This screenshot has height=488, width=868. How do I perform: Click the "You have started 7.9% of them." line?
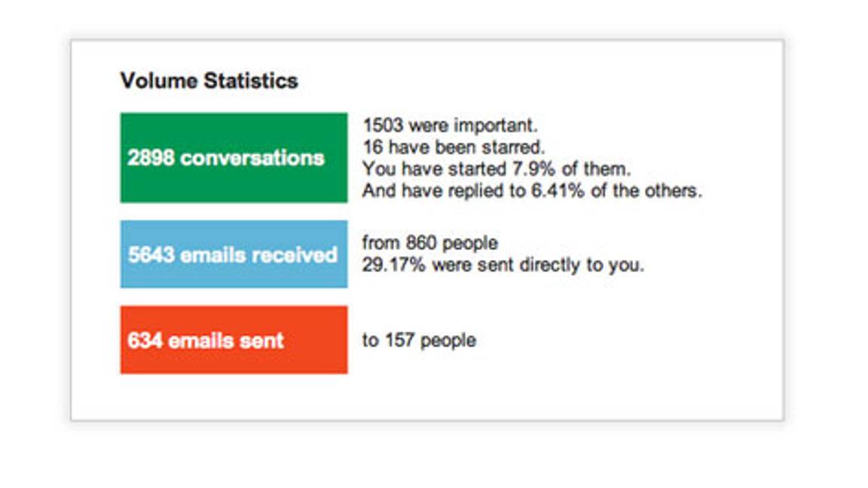(497, 168)
